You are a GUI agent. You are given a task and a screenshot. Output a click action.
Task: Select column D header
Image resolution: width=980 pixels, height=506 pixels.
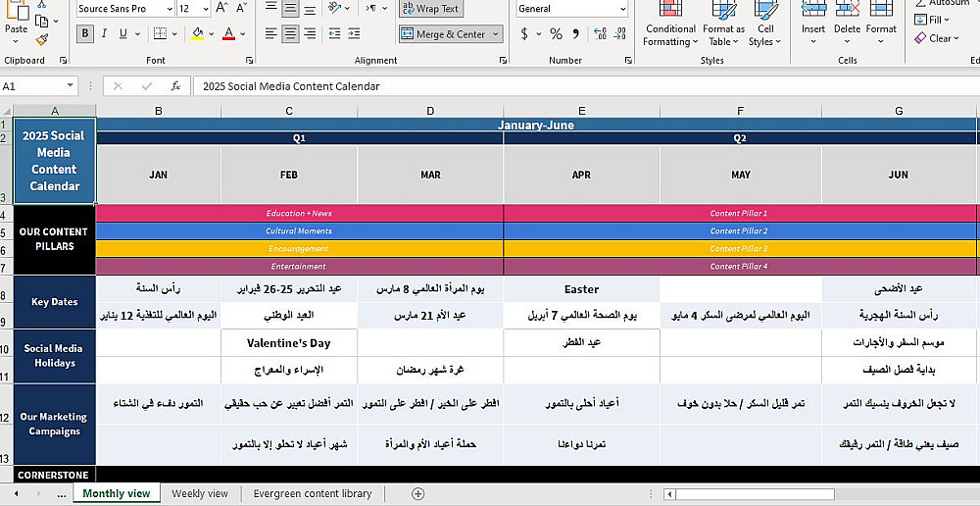click(430, 111)
